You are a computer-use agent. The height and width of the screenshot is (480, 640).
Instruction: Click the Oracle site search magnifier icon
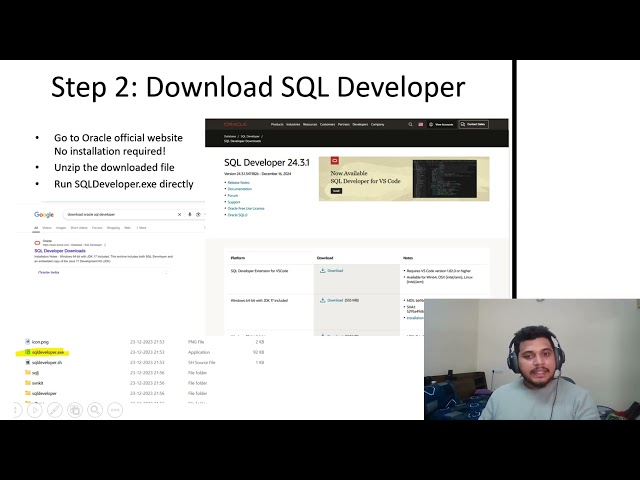[410, 124]
